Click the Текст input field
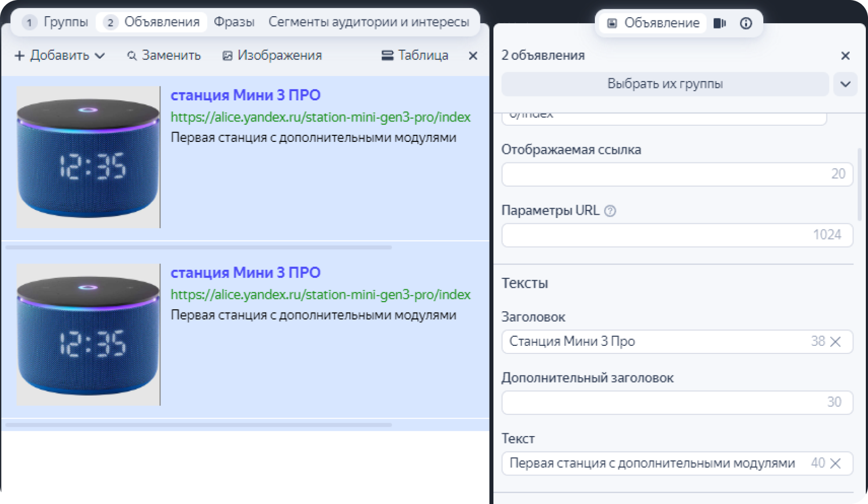Screen dimensions: 868x504 [x=677, y=464]
